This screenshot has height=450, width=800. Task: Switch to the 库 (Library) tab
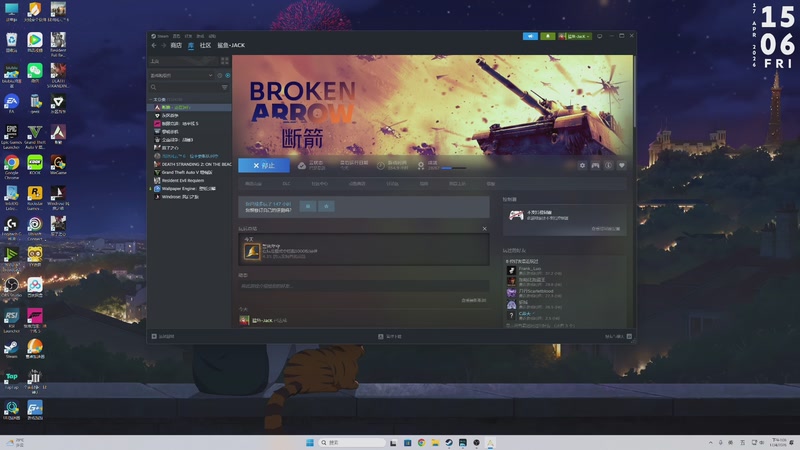click(x=191, y=45)
